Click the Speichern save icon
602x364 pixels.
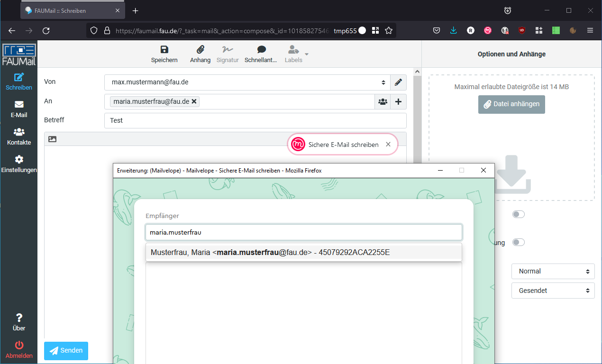(x=164, y=50)
